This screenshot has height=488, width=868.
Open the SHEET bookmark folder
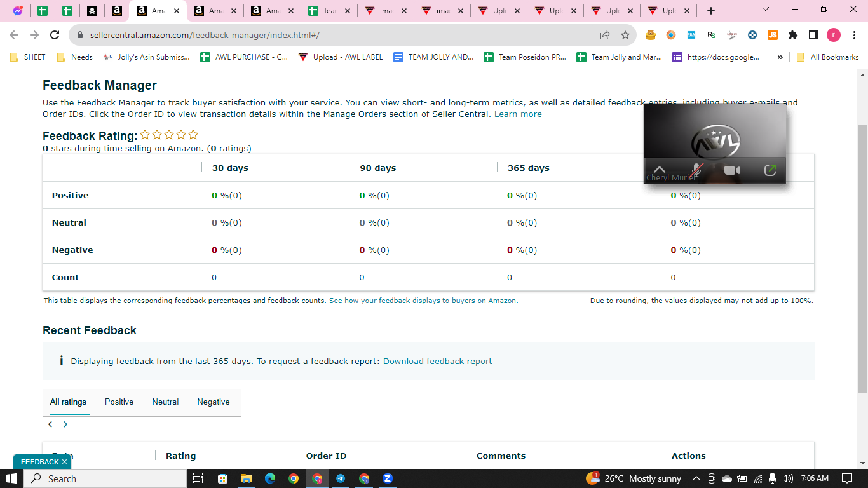27,57
